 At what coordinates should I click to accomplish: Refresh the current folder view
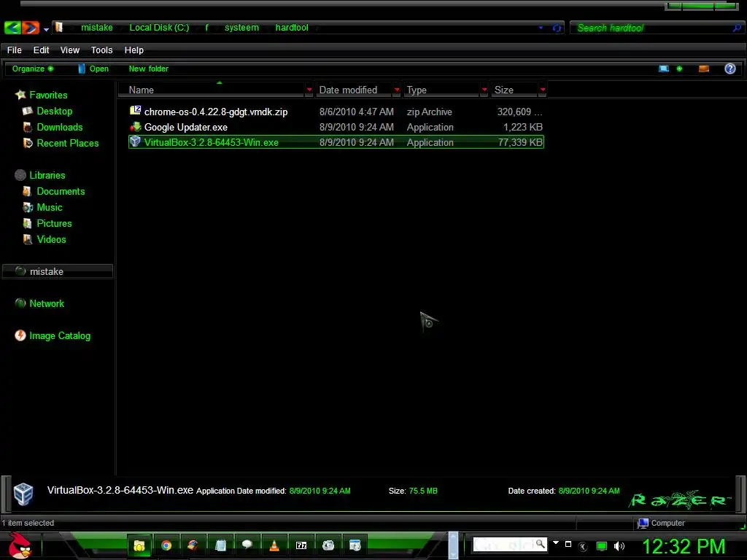pyautogui.click(x=557, y=28)
